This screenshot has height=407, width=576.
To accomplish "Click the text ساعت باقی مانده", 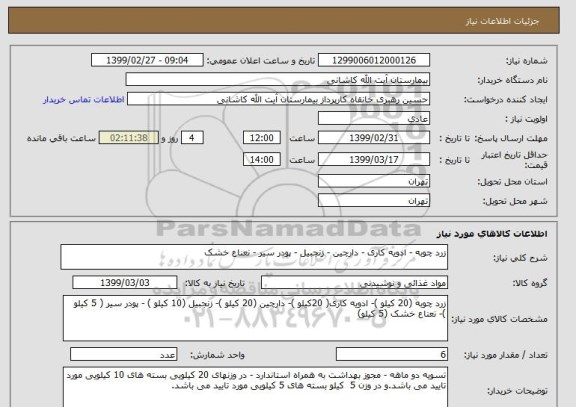I will click(x=61, y=138).
